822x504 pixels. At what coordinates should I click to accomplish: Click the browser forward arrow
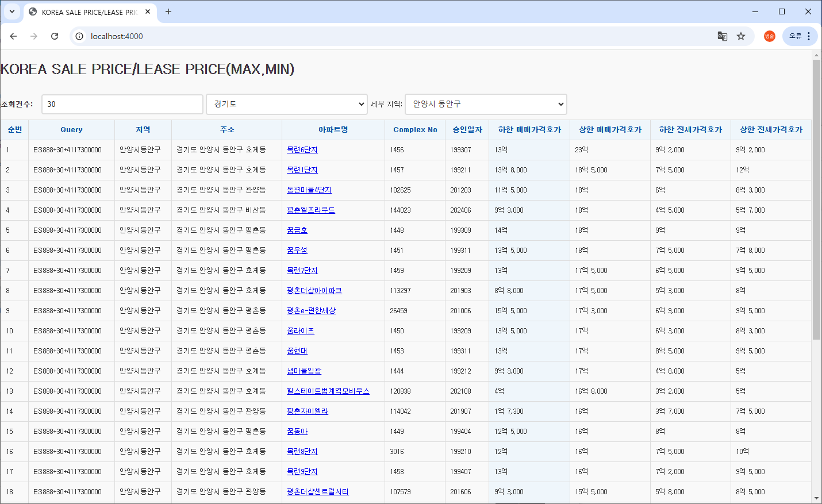point(34,36)
